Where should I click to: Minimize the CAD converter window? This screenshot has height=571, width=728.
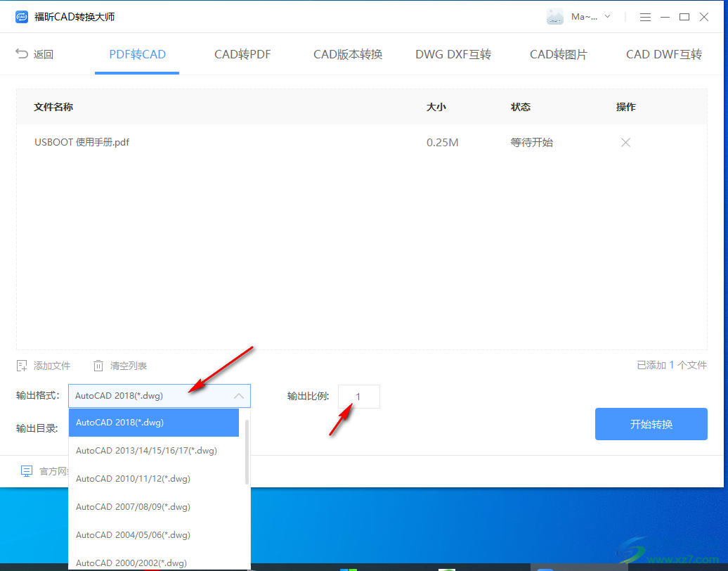665,17
